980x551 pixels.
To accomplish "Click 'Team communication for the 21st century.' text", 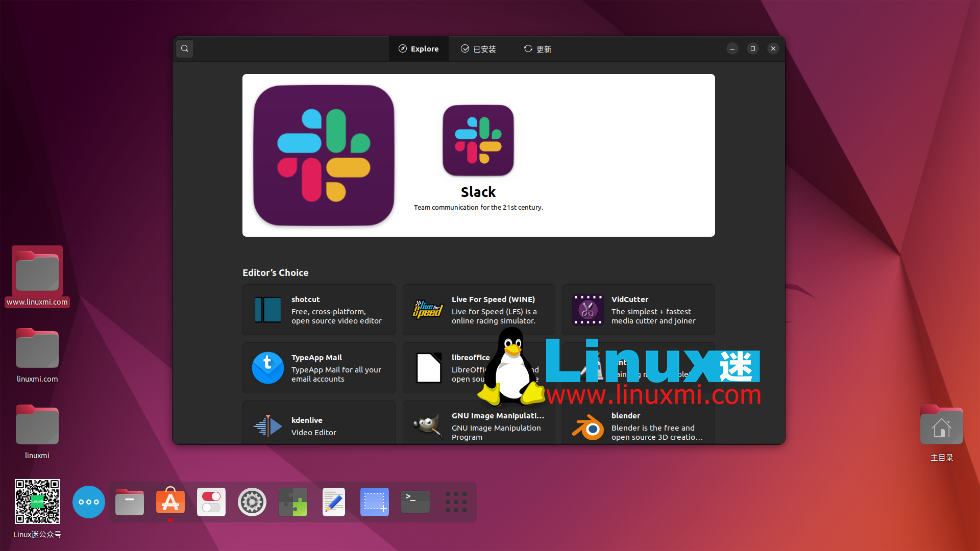I will [478, 207].
